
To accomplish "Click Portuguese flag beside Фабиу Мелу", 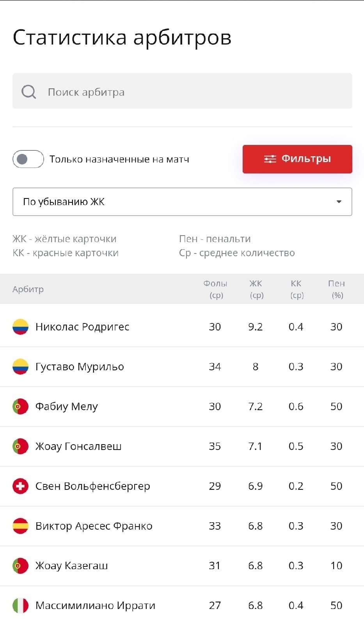I will [20, 407].
